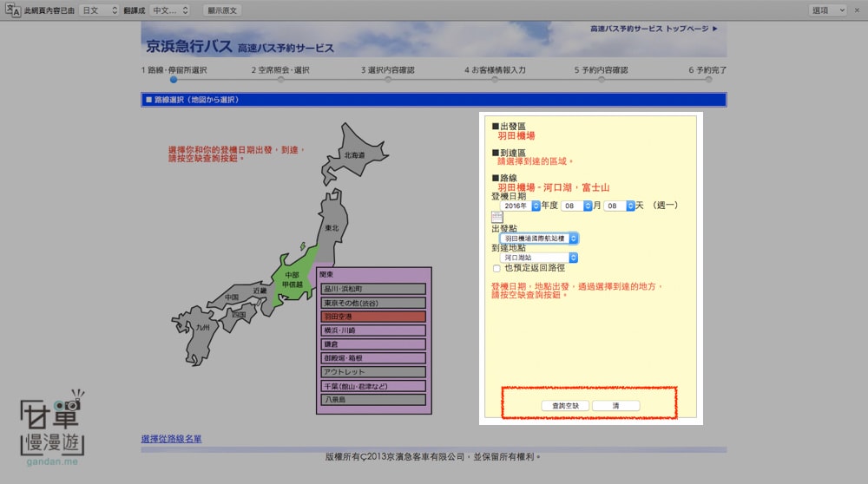Image resolution: width=868 pixels, height=484 pixels.
Task: Click the 查詢空缺 search button
Action: point(565,405)
